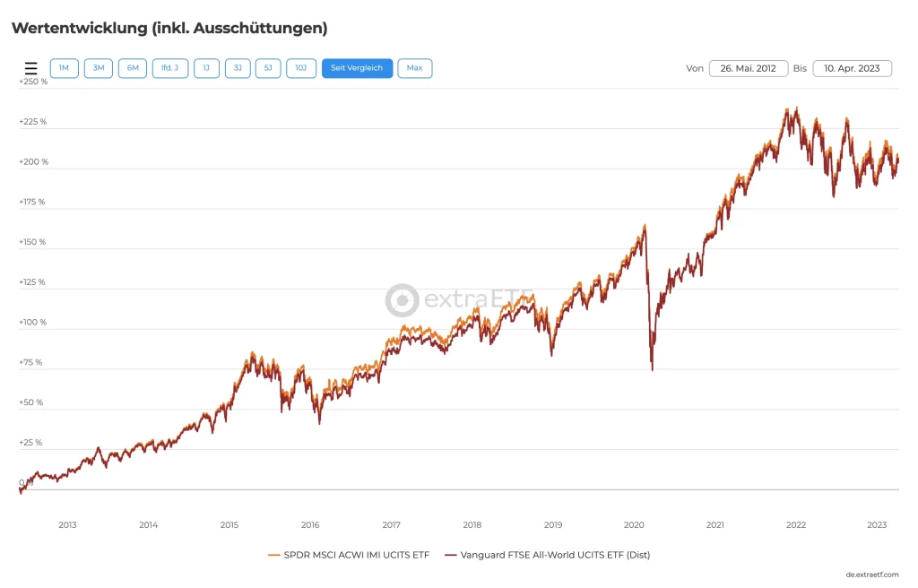This screenshot has height=588, width=918.
Task: Show the Max time range
Action: coord(415,68)
